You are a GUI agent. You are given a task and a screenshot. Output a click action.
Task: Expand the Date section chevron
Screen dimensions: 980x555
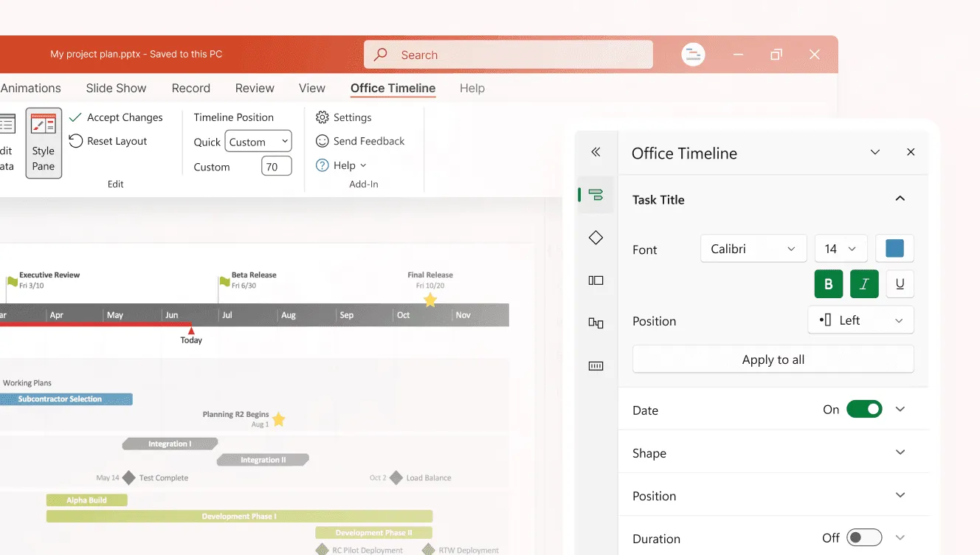coord(900,410)
